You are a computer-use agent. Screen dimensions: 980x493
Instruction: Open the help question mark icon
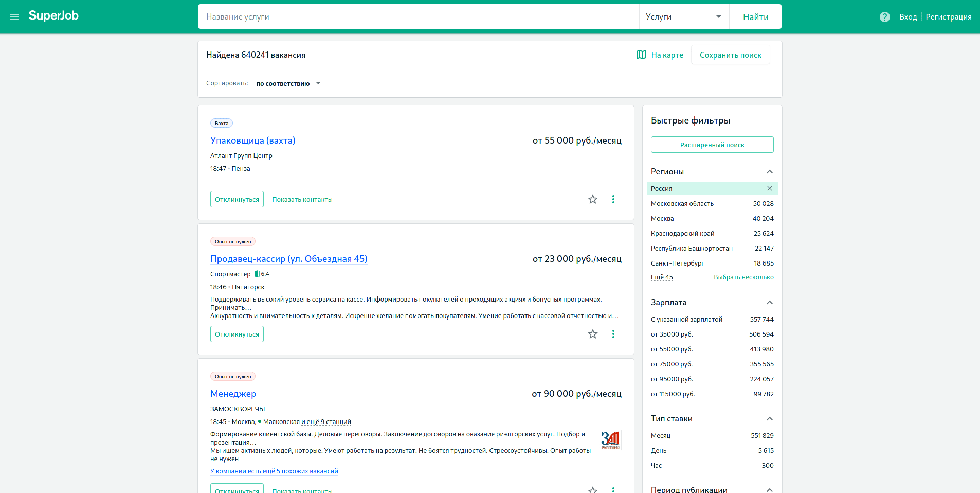tap(884, 17)
